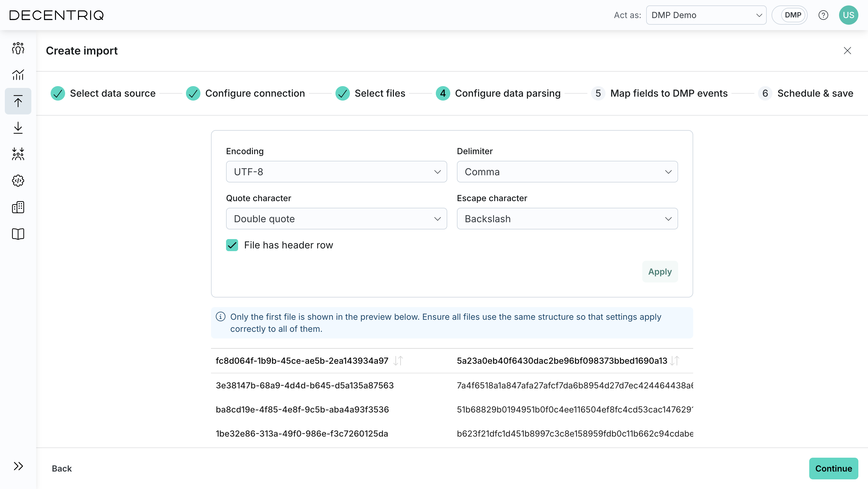
Task: Open the Encoding UTF-8 dropdown
Action: pos(336,172)
